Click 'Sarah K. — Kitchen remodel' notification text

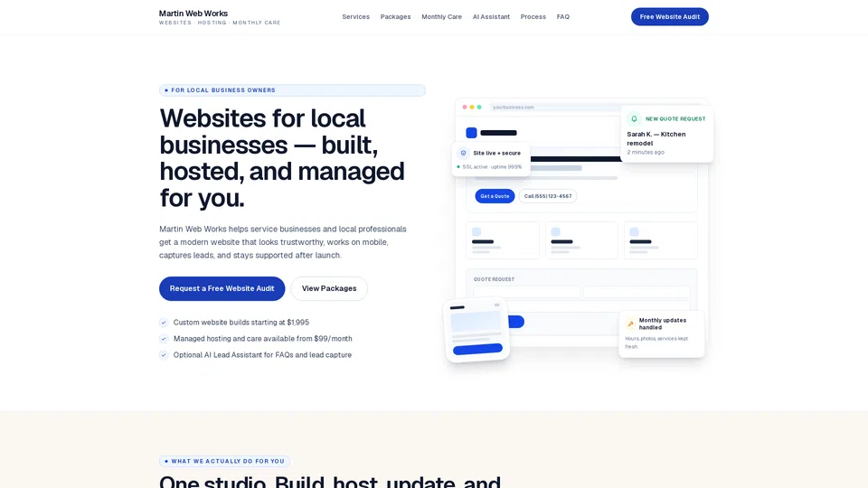click(x=656, y=138)
